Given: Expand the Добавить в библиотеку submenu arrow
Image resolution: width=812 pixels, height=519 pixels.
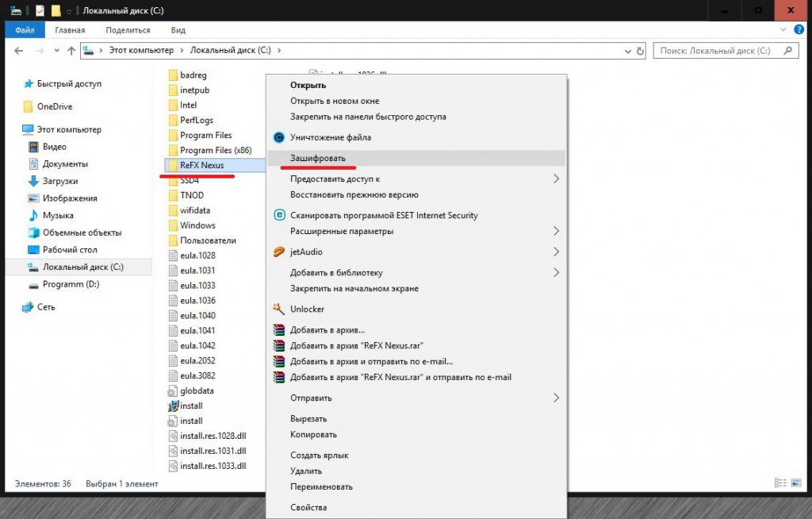Looking at the screenshot, I should click(x=556, y=272).
